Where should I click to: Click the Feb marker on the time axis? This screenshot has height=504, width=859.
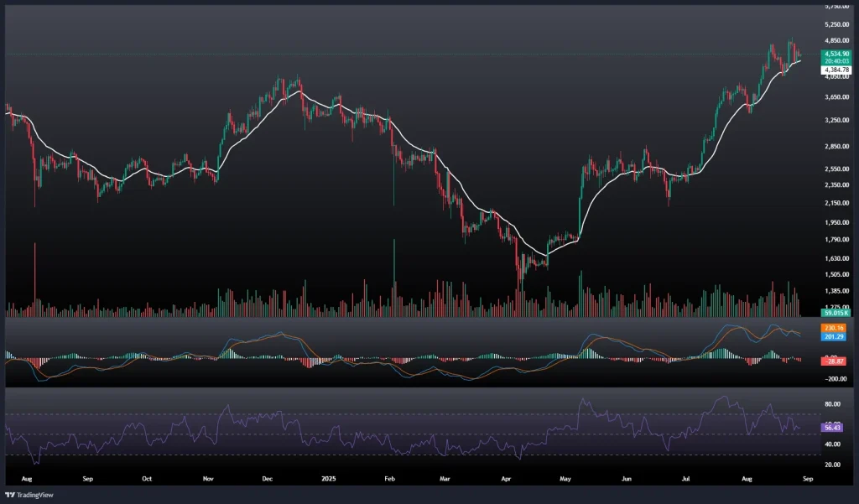pyautogui.click(x=388, y=479)
